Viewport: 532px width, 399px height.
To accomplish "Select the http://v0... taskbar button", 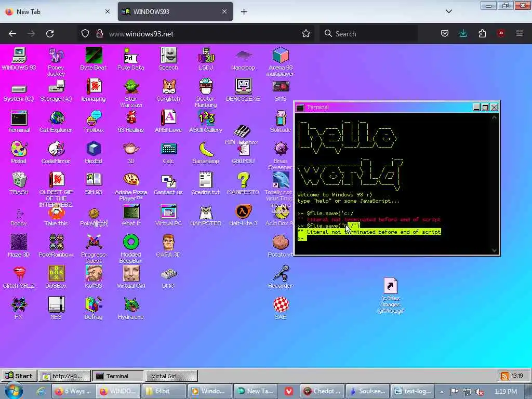I will click(x=64, y=376).
